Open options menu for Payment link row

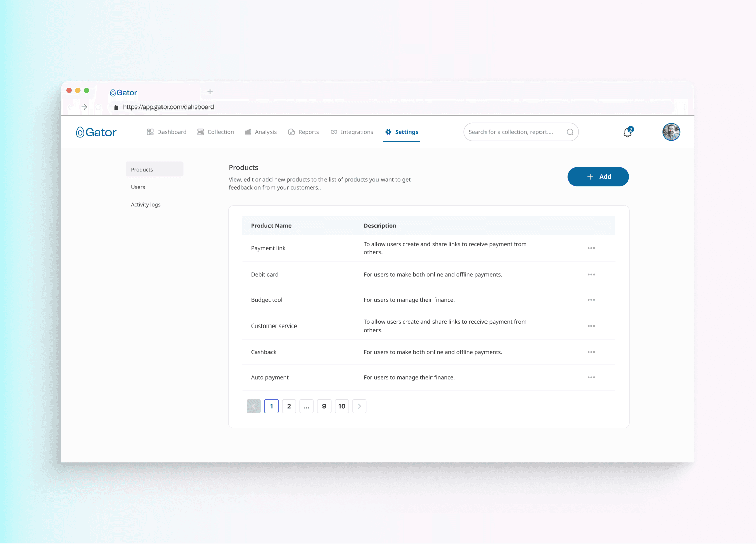pos(591,248)
